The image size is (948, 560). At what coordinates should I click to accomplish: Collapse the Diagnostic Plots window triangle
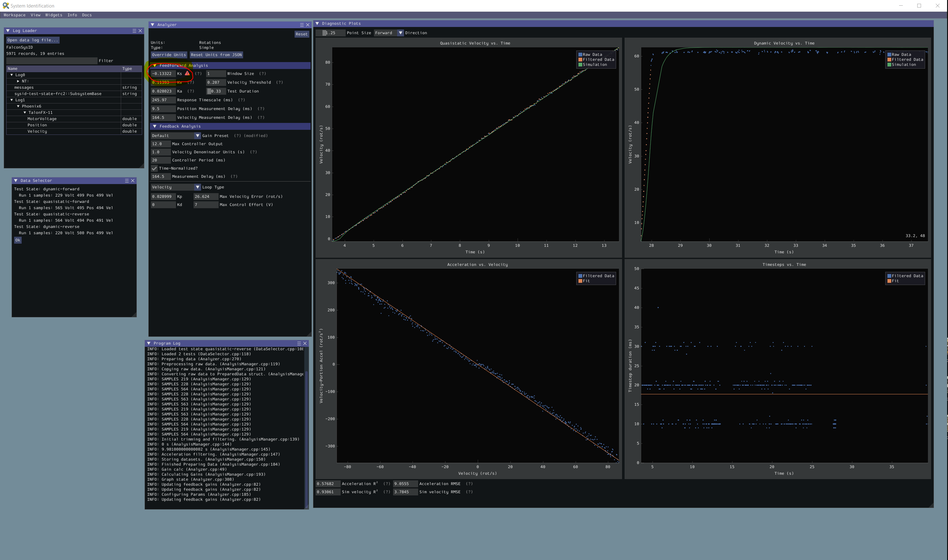point(317,24)
